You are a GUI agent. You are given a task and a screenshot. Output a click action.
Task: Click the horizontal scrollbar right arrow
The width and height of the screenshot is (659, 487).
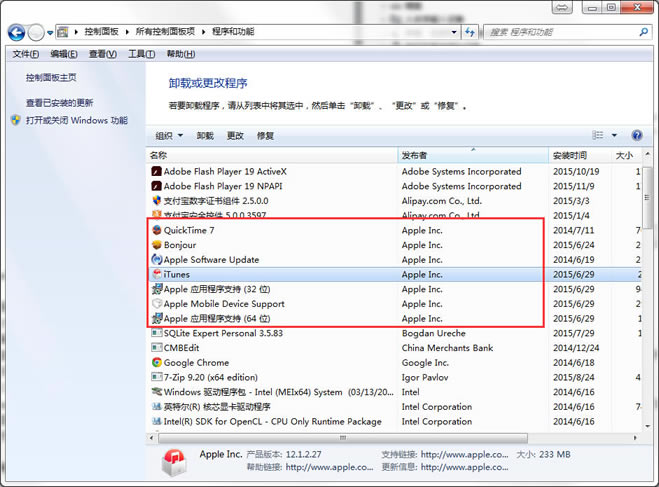(x=635, y=438)
